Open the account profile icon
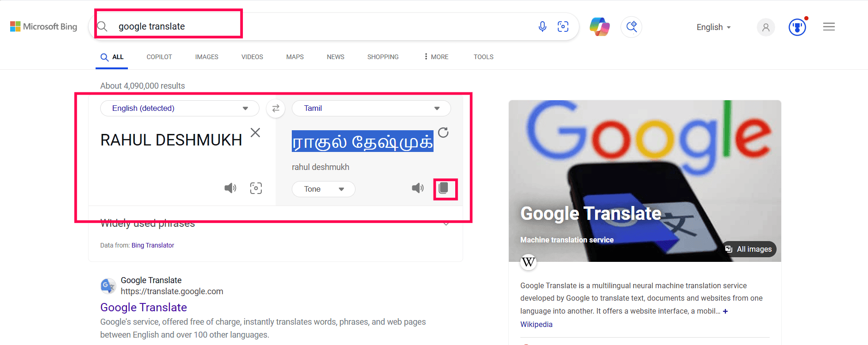This screenshot has width=868, height=345. [766, 27]
